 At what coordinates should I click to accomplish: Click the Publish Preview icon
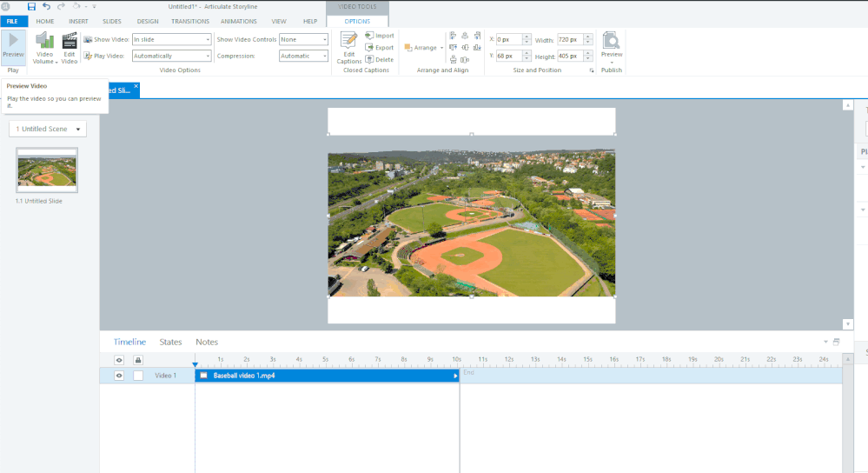click(611, 44)
